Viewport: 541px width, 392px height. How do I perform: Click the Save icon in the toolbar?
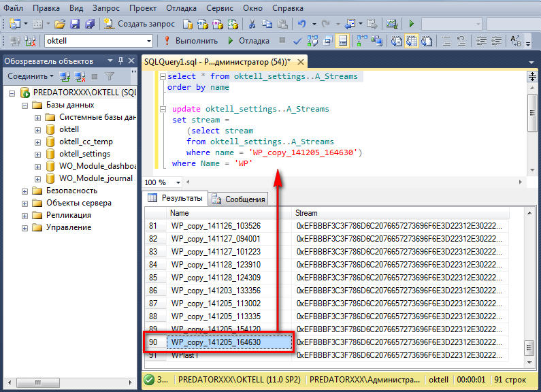(76, 24)
